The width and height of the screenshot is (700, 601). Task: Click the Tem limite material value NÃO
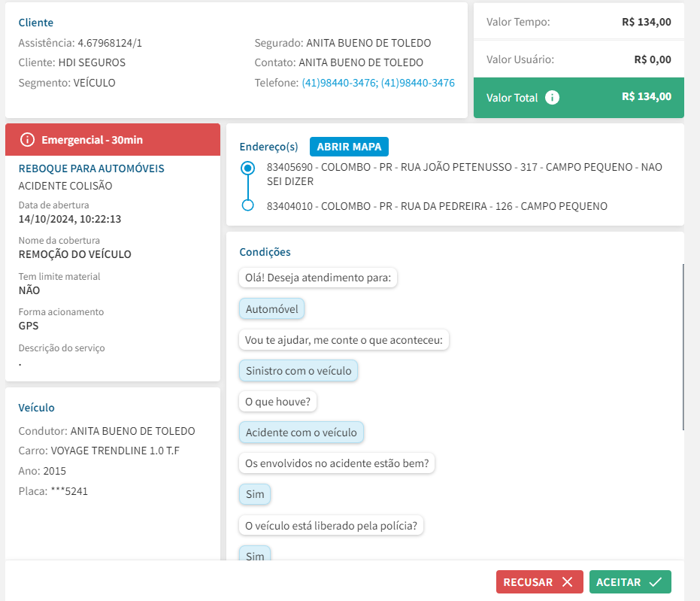coord(29,290)
